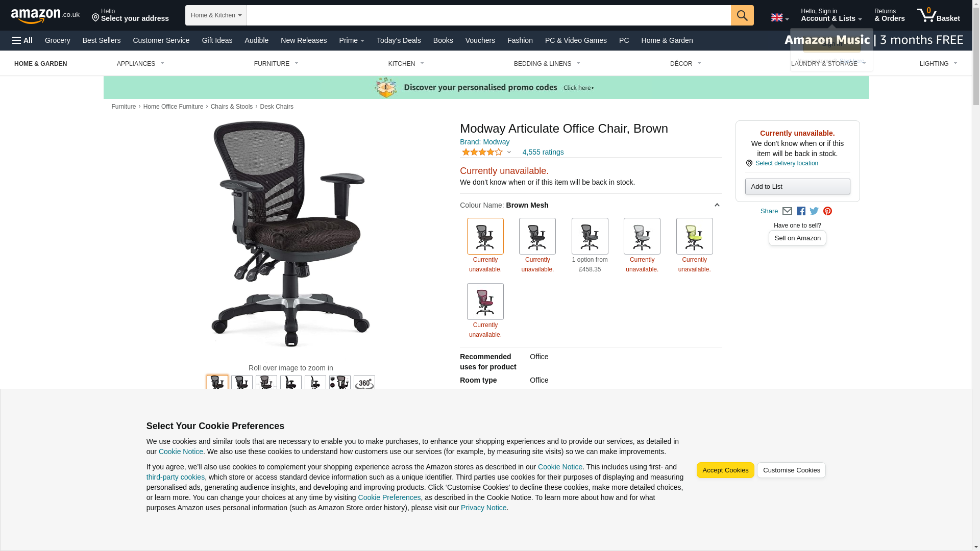Click the search magnifier button
This screenshot has height=551, width=980.
pyautogui.click(x=742, y=15)
